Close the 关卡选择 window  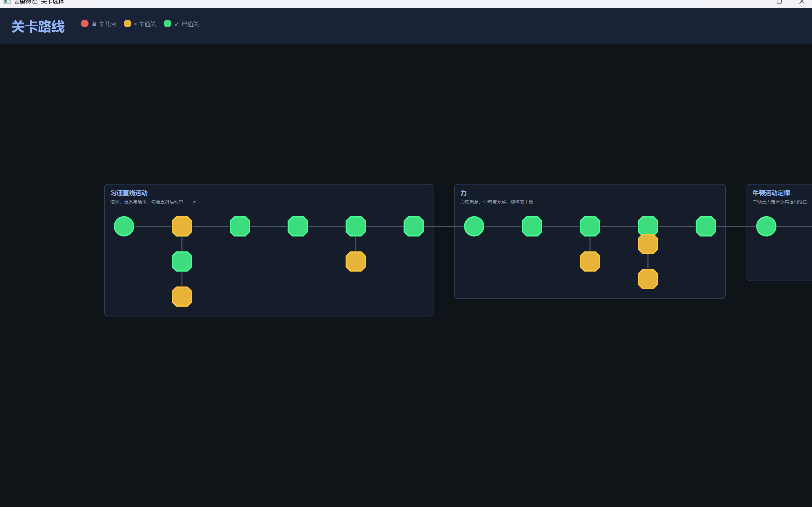tap(801, 2)
